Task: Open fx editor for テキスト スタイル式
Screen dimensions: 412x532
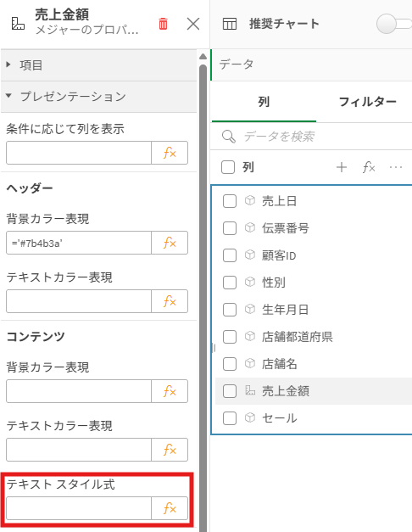Action: pos(170,508)
